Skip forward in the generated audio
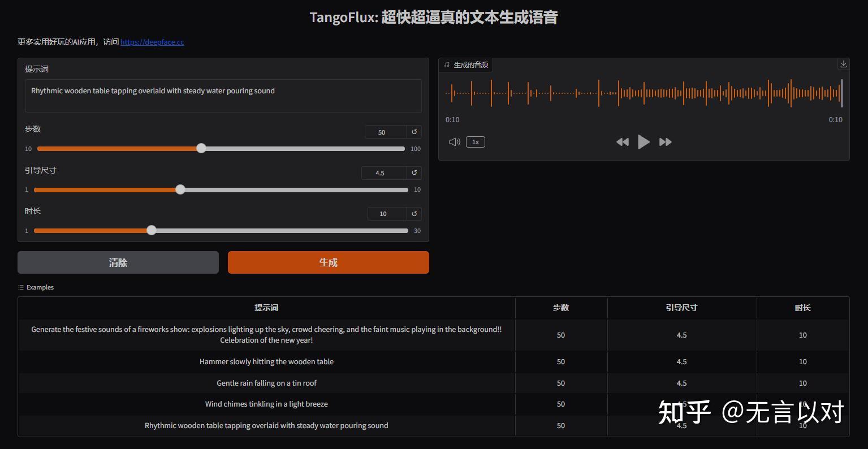This screenshot has height=449, width=868. click(x=665, y=142)
